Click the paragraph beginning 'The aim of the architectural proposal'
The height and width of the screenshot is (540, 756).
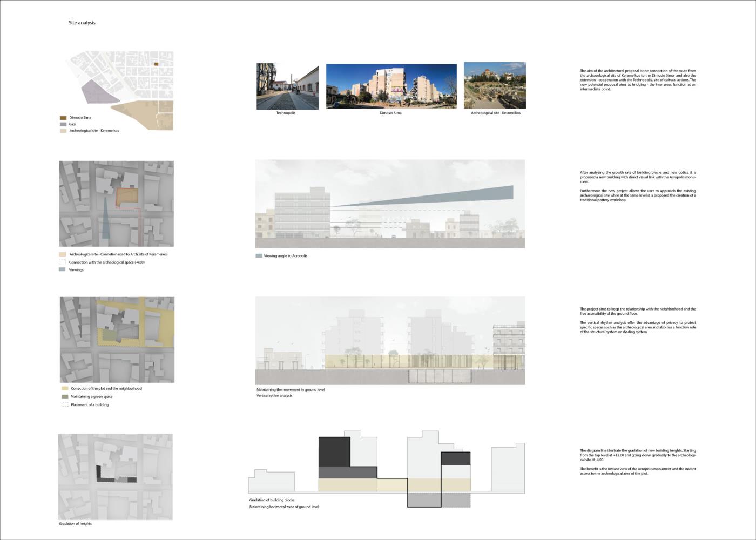(x=638, y=80)
